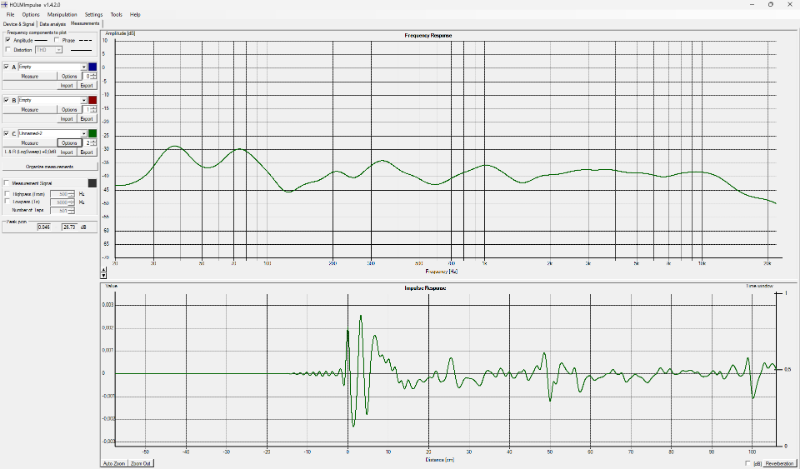Enable the Phase checkbox

(57, 40)
